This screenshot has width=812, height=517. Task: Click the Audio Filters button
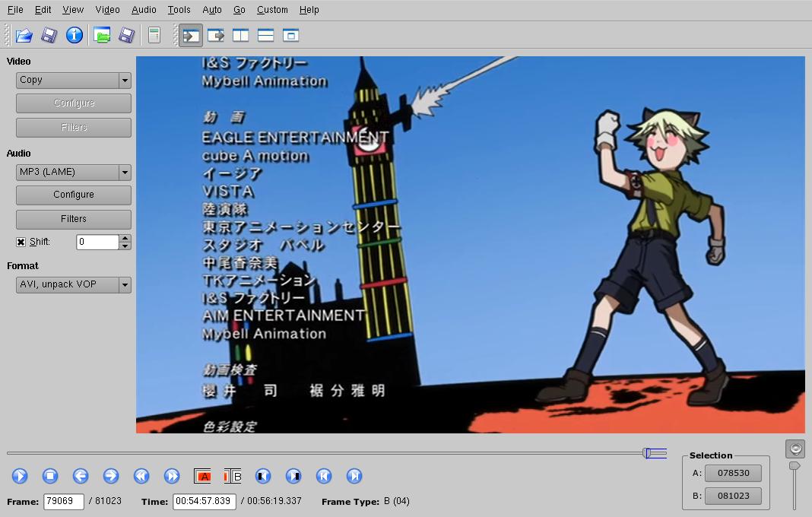tap(74, 219)
